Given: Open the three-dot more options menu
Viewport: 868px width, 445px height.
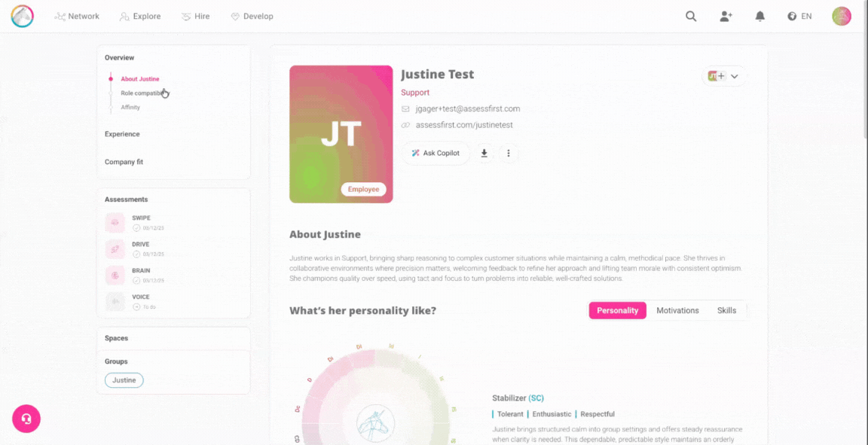Looking at the screenshot, I should [509, 154].
